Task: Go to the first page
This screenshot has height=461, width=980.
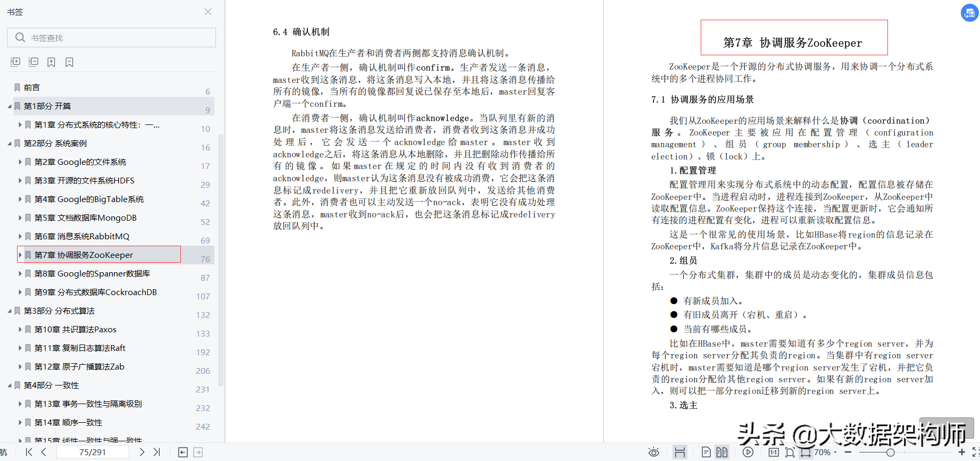Action: point(29,452)
